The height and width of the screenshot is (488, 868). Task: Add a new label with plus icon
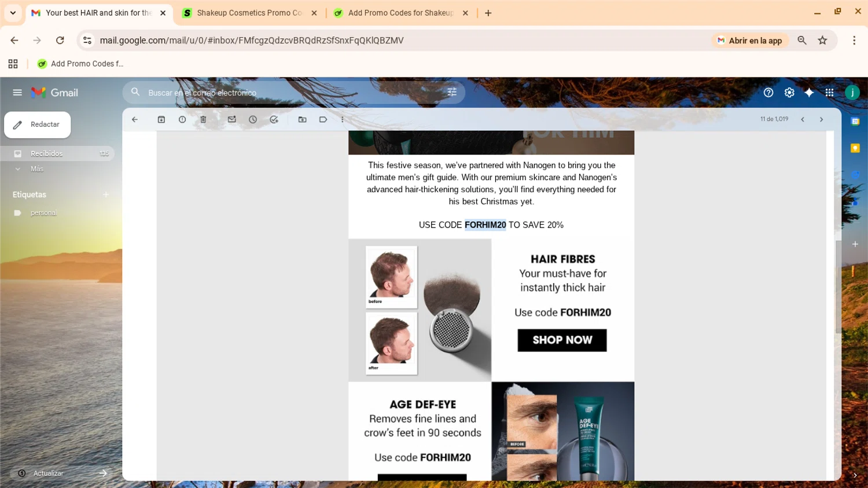(105, 195)
